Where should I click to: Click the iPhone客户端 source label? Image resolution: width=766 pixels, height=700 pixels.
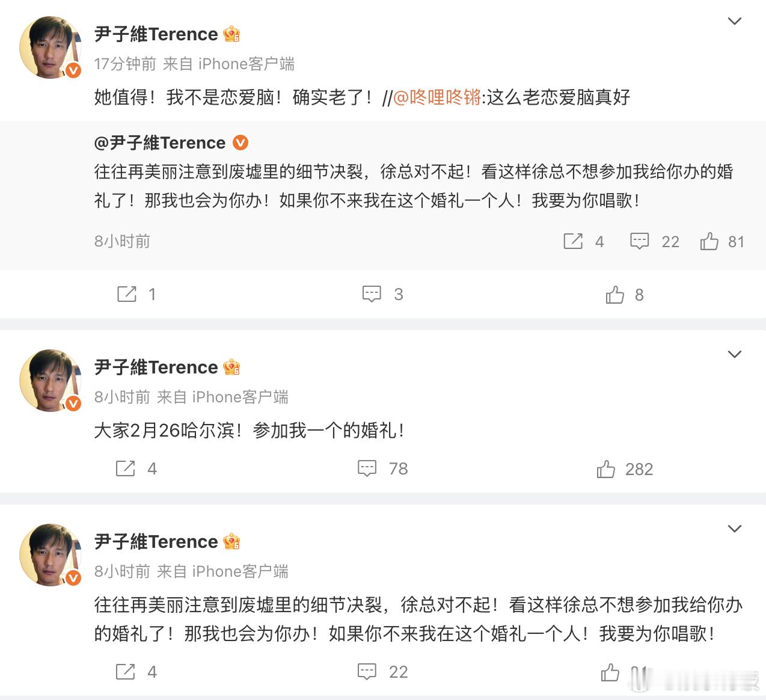[x=248, y=64]
